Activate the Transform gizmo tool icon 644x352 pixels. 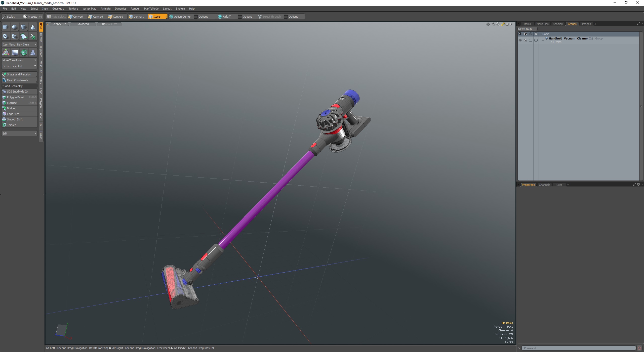[6, 53]
